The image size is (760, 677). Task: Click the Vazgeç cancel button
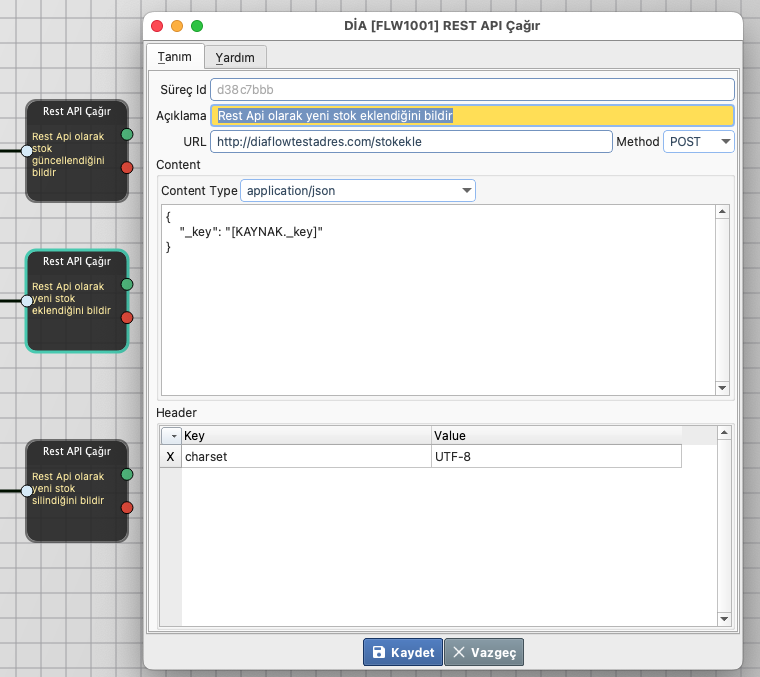[484, 652]
